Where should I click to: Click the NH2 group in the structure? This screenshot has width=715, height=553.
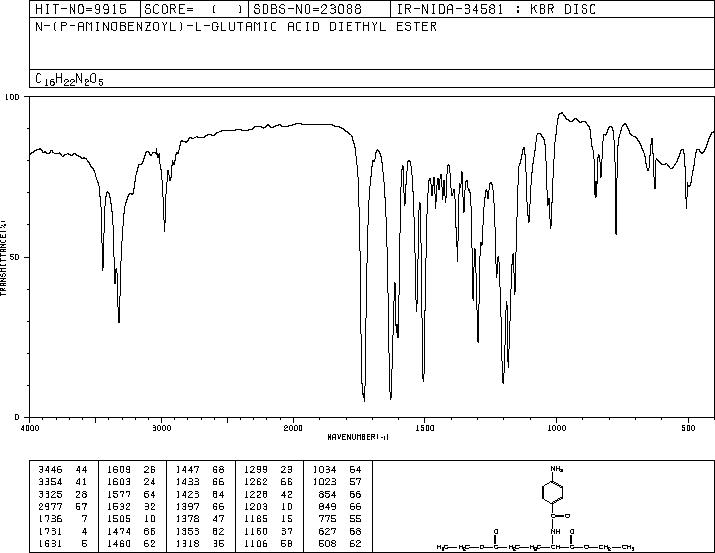[x=557, y=469]
